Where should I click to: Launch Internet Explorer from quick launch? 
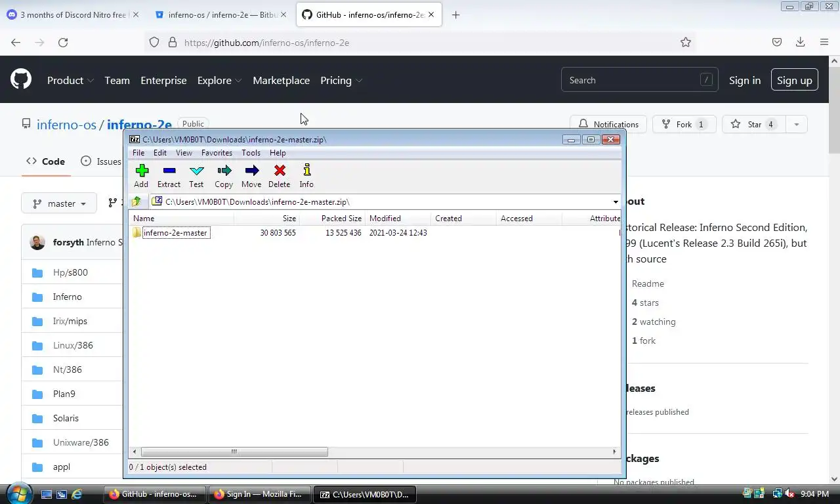[77, 494]
